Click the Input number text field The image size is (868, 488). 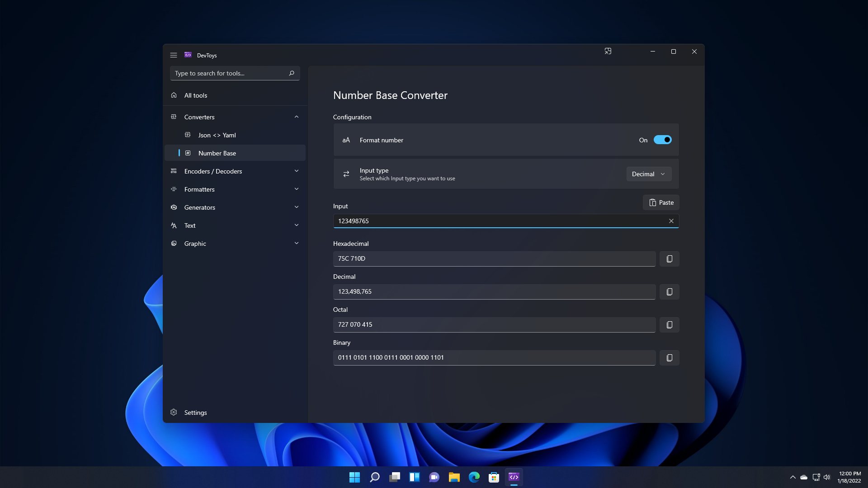497,221
